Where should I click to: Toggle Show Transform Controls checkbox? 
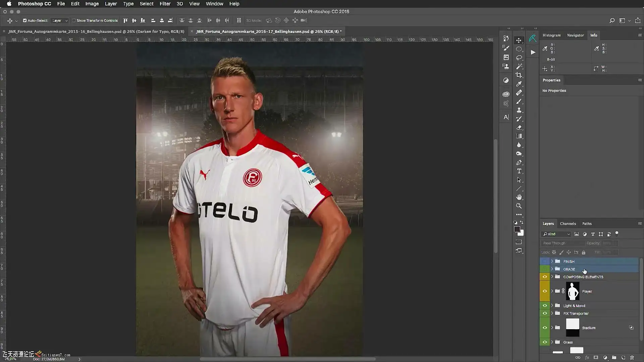[74, 20]
